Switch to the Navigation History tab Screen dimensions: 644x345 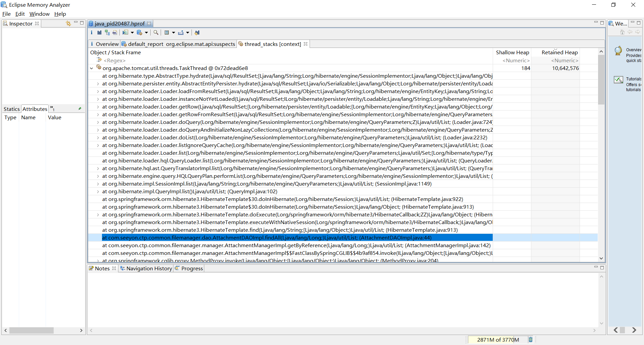click(146, 268)
